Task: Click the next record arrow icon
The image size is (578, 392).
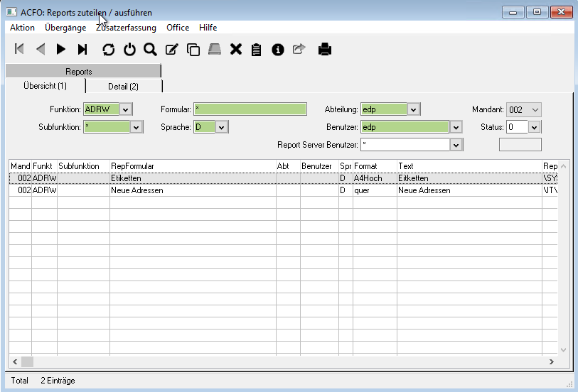Action: (61, 49)
